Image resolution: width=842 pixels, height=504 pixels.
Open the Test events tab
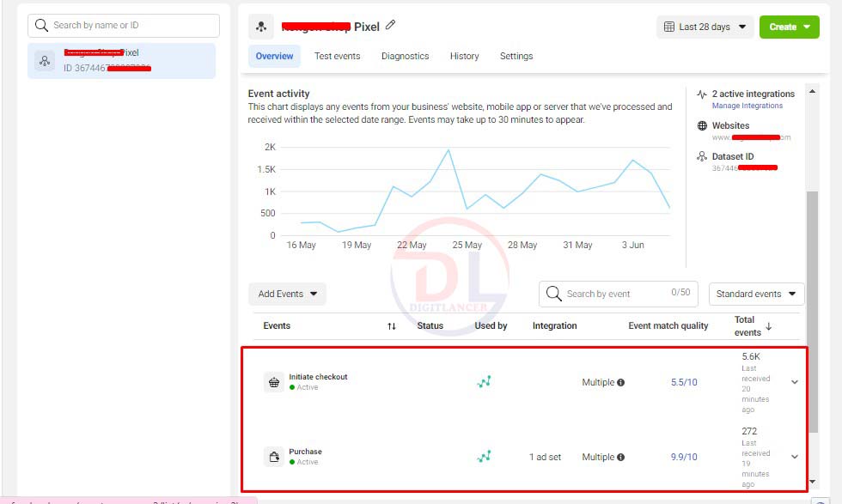pos(337,57)
